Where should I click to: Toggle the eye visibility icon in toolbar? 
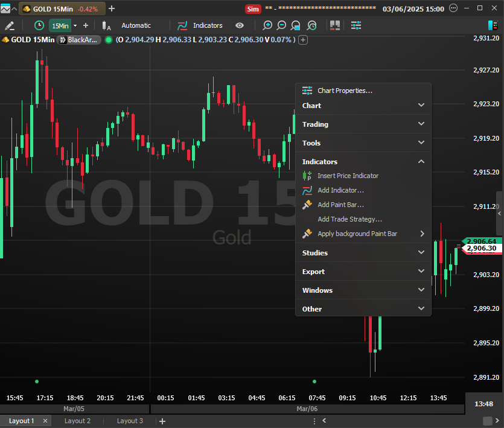point(240,25)
